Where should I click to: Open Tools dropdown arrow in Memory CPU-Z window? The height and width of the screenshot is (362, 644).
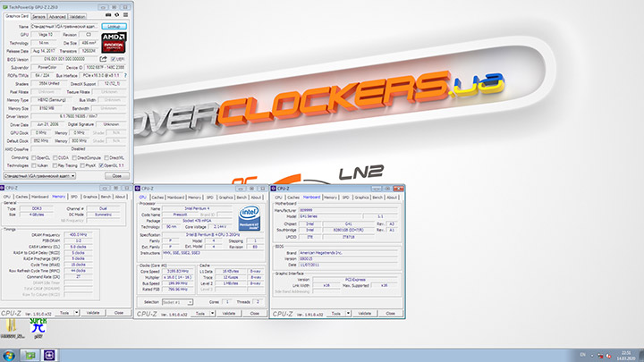point(76,313)
